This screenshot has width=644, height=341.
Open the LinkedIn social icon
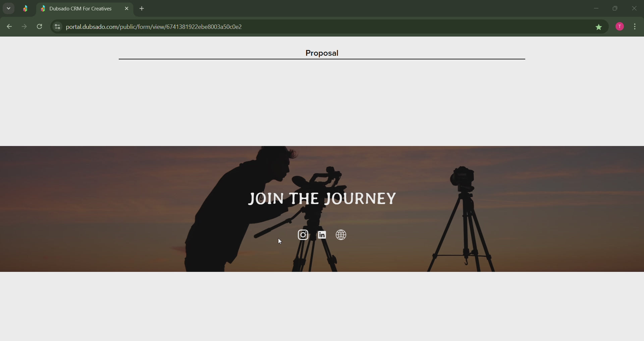point(322,235)
